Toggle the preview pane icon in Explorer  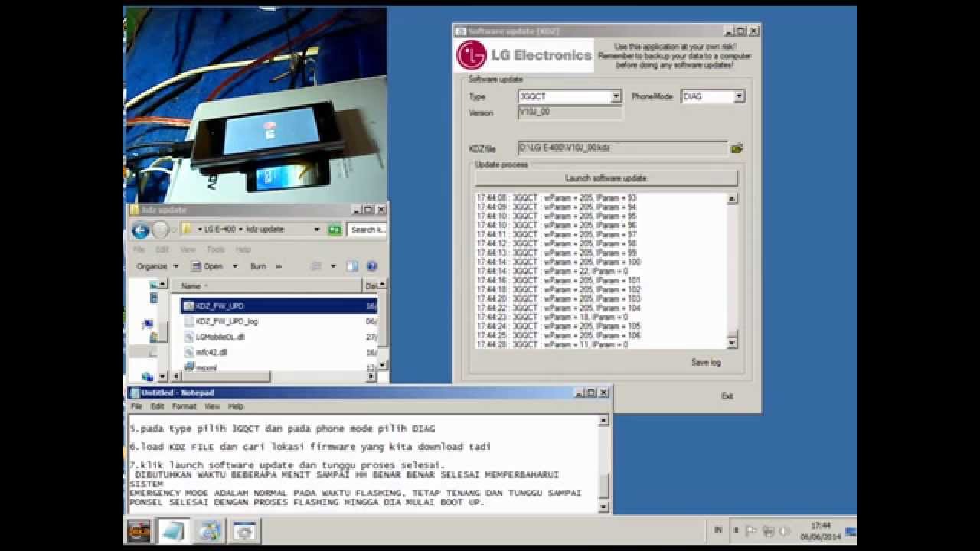[352, 266]
